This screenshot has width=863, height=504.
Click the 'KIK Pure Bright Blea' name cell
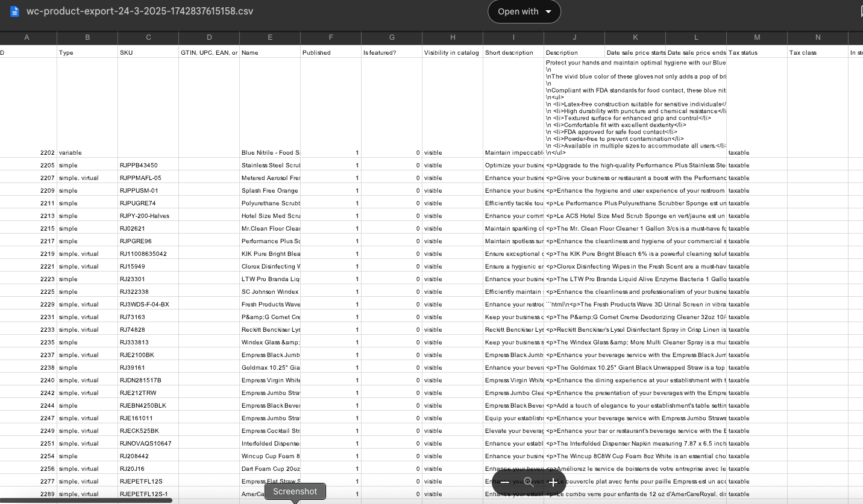270,254
